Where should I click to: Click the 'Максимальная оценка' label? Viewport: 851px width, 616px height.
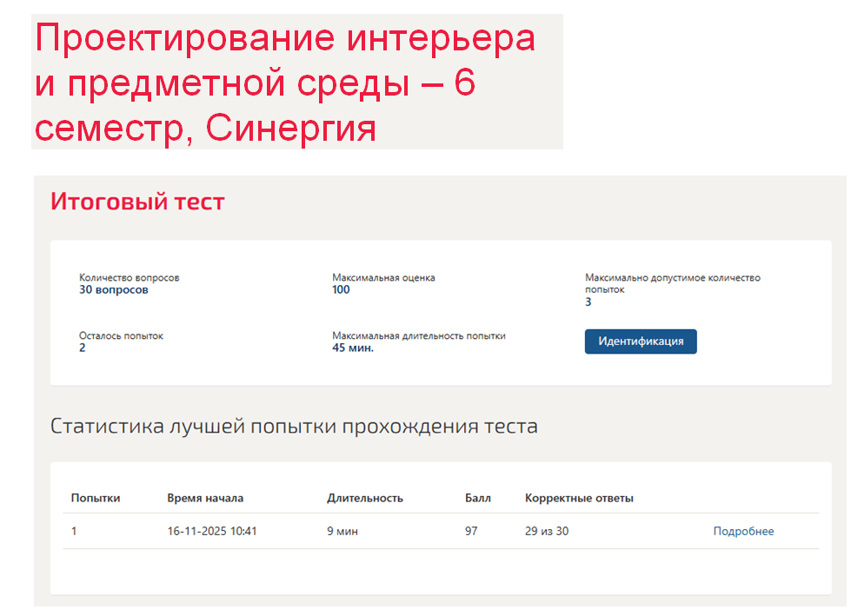tap(383, 278)
